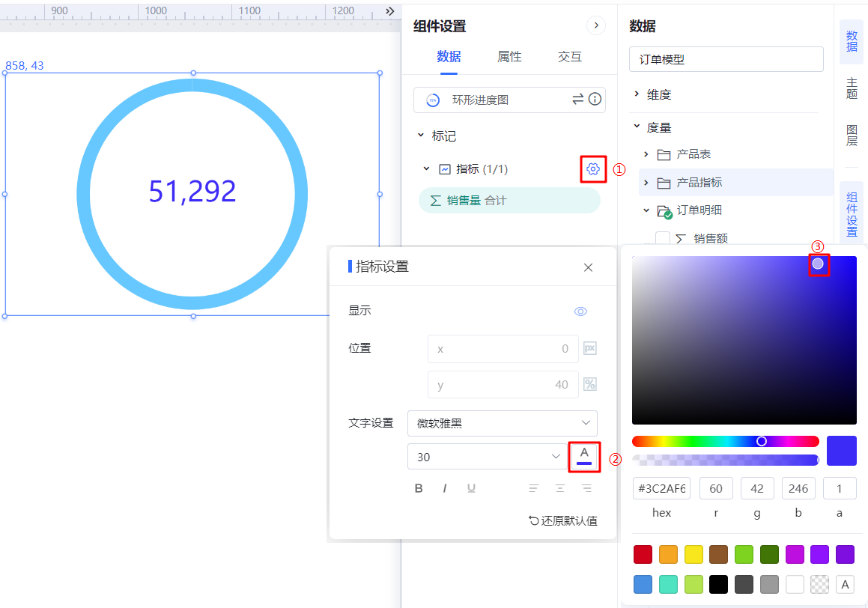Click the double-arrow at the ruler end
868x608 pixels.
(x=390, y=10)
